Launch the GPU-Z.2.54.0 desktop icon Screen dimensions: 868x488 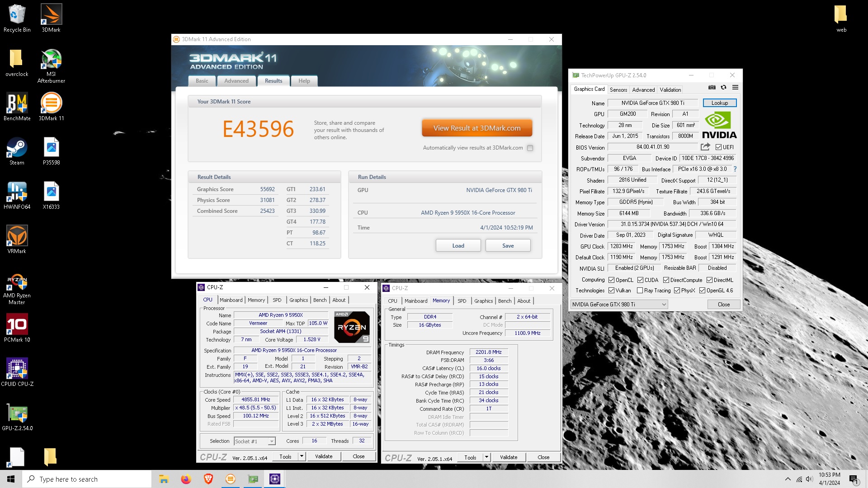click(17, 417)
